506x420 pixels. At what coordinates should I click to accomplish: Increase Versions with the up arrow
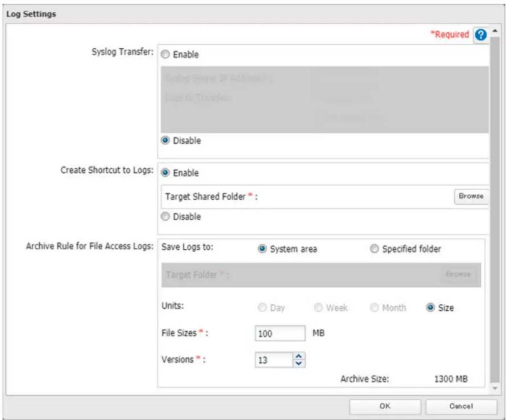point(299,356)
